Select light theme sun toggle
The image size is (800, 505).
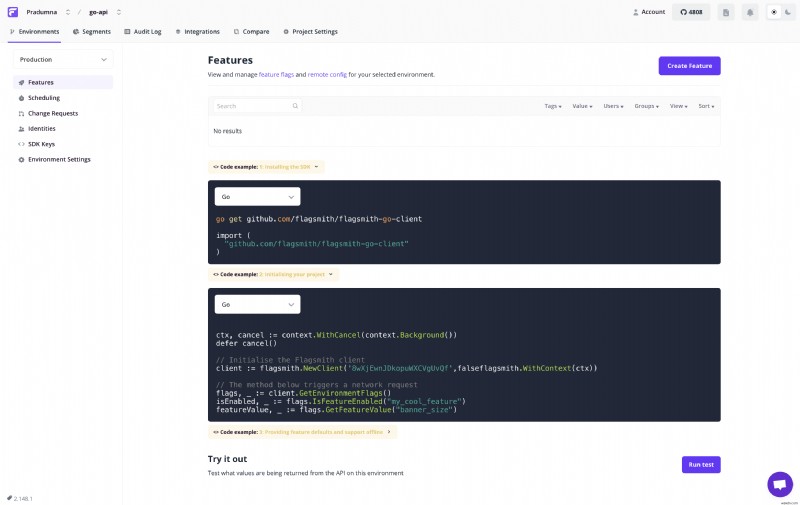click(774, 12)
